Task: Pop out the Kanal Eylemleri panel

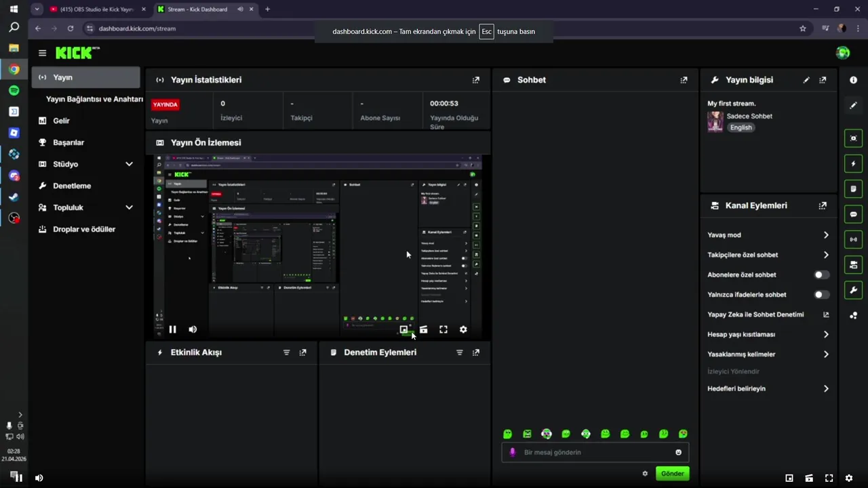Action: click(823, 205)
